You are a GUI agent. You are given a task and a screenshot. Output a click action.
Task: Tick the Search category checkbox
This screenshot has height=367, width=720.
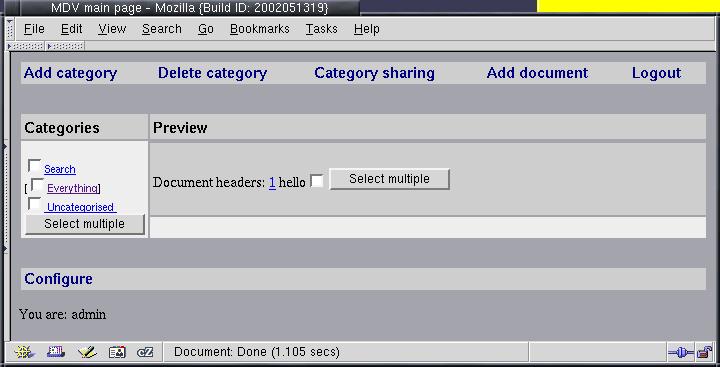(34, 165)
